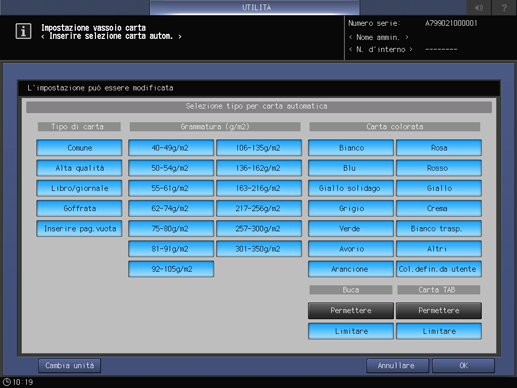
Task: Toggle Alta qualità paper type
Action: coord(79,168)
